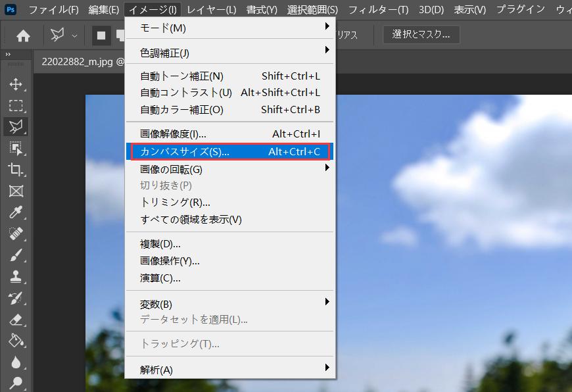Choose 画像解像度(I)... menu entry
This screenshot has width=572, height=392.
229,134
